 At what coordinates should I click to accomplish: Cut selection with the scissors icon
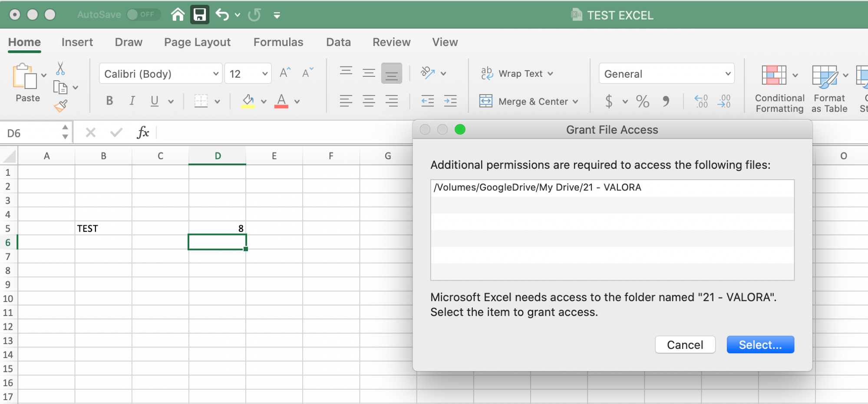[x=60, y=68]
